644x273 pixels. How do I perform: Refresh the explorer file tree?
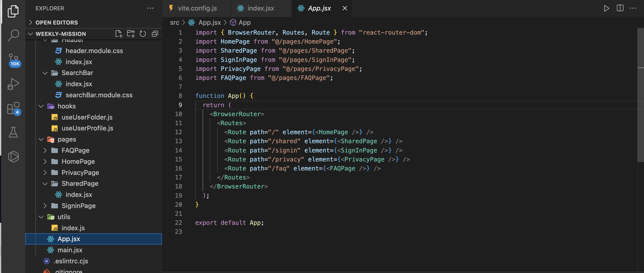point(143,34)
